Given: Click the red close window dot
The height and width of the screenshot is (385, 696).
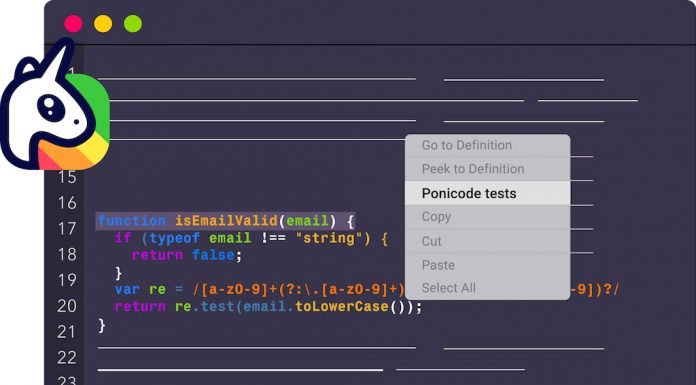Looking at the screenshot, I should click(73, 24).
